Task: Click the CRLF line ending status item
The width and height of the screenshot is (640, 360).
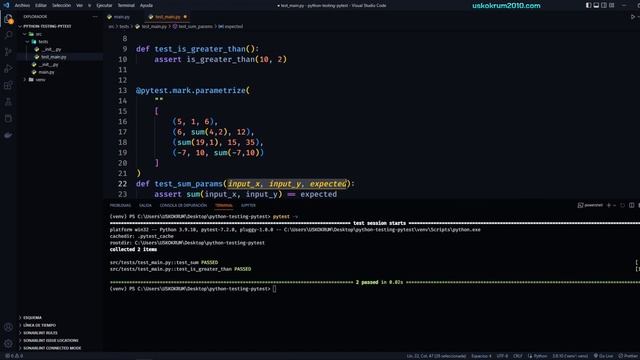Action: 518,356
